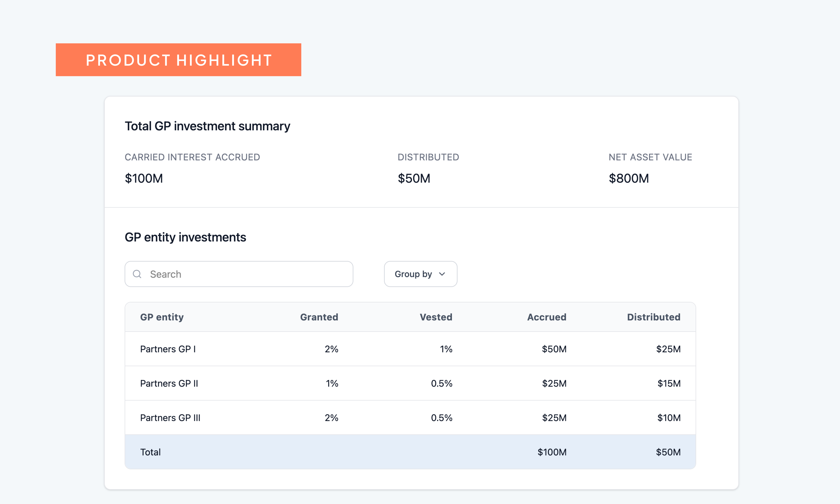This screenshot has width=840, height=504.
Task: Select the Partners GP II row
Action: [169, 383]
